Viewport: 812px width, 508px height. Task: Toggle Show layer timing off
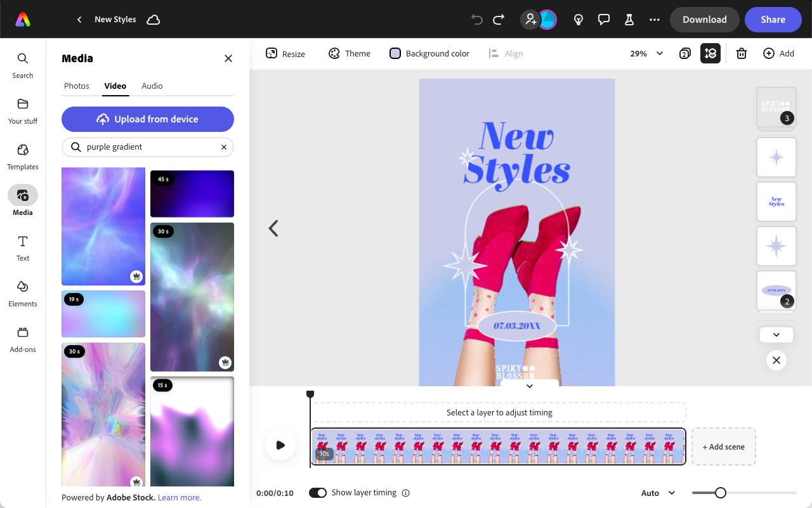tap(318, 493)
